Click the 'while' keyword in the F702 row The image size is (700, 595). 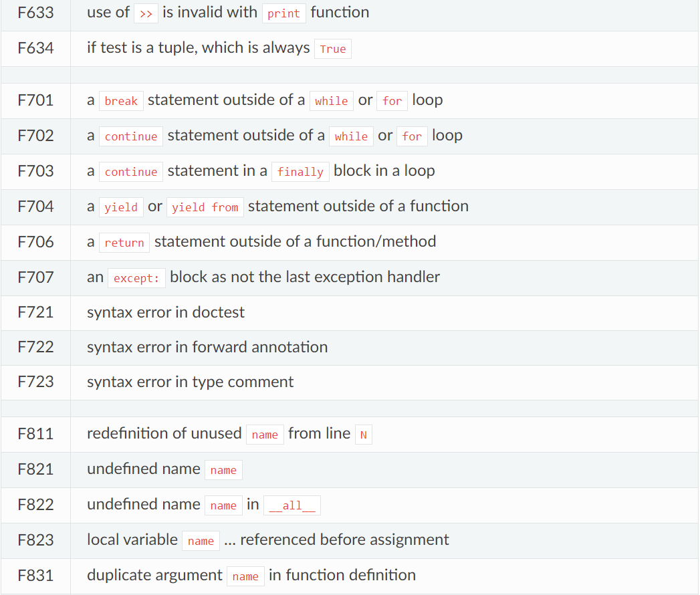(x=351, y=136)
